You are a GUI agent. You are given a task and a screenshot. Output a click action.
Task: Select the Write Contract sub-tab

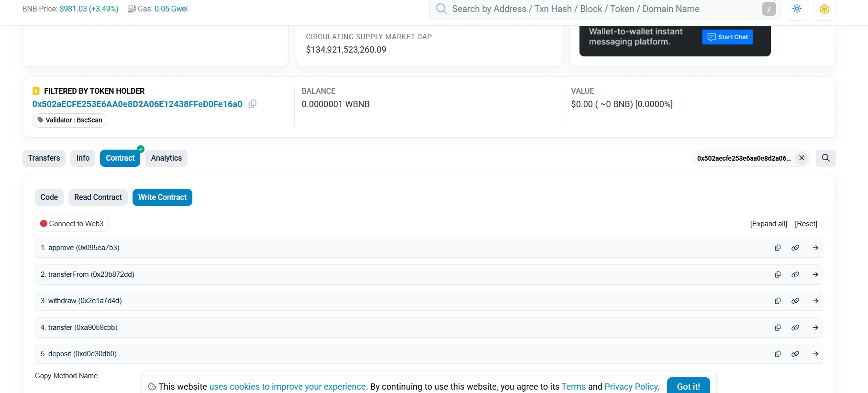pos(162,197)
